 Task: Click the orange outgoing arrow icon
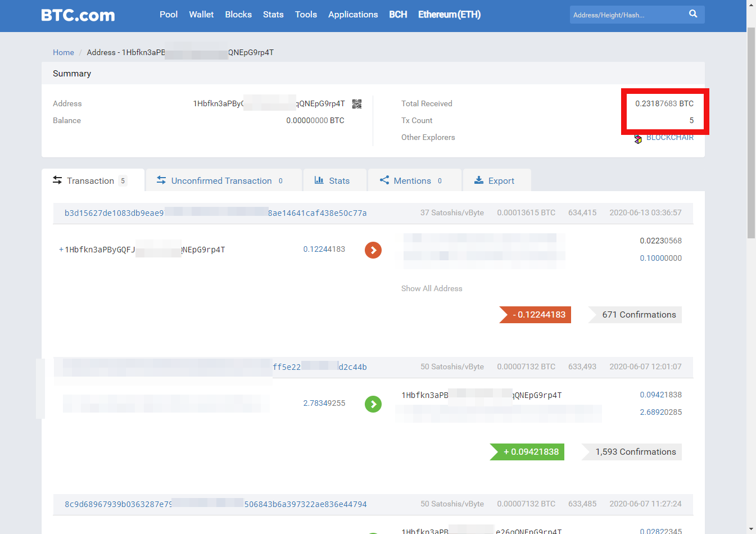click(373, 250)
